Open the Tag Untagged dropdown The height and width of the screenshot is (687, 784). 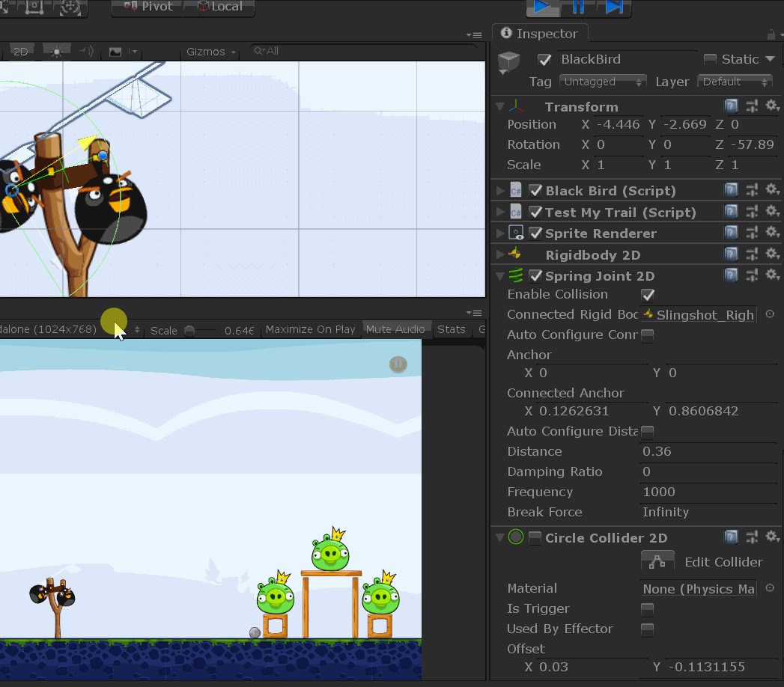[603, 82]
